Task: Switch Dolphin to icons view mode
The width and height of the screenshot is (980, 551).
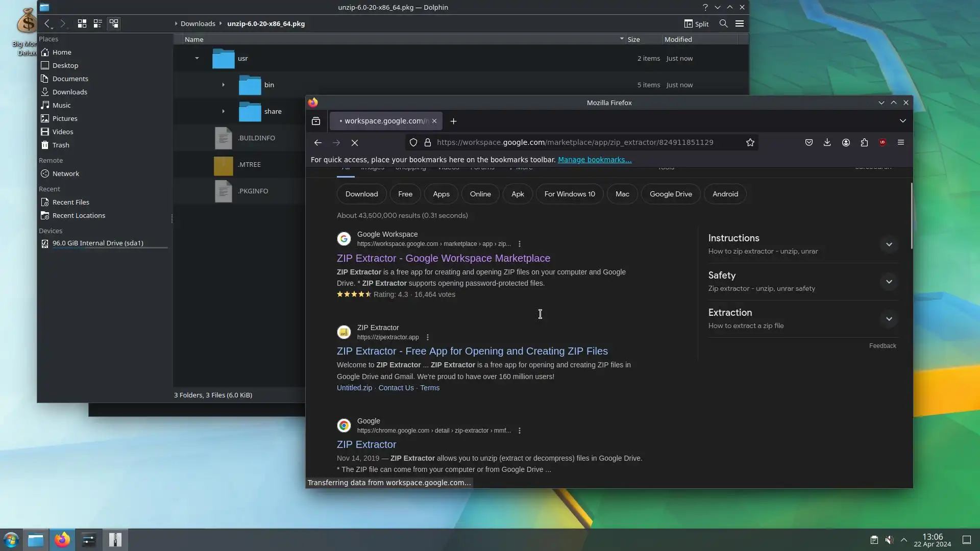Action: point(82,23)
